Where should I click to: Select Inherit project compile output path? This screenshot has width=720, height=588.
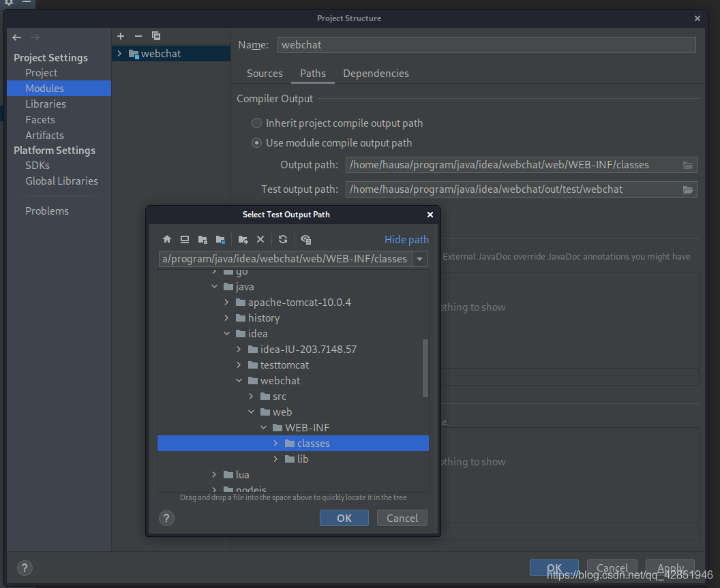tap(257, 123)
